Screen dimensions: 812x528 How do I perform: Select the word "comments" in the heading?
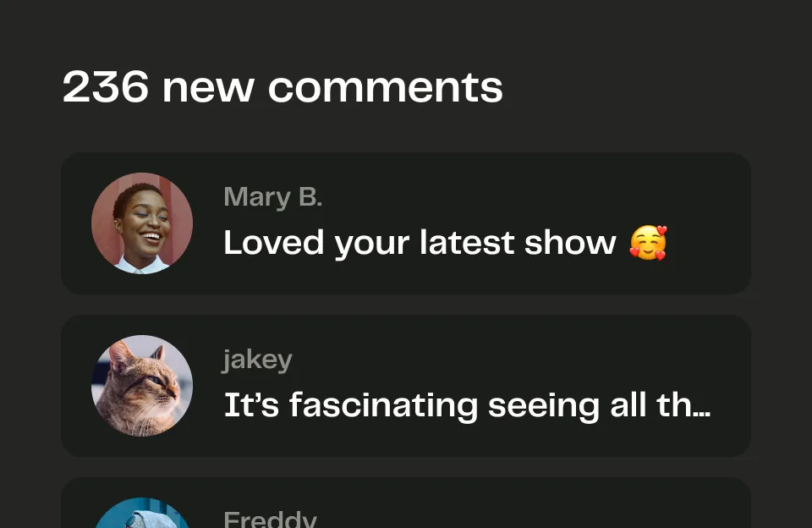coord(386,88)
